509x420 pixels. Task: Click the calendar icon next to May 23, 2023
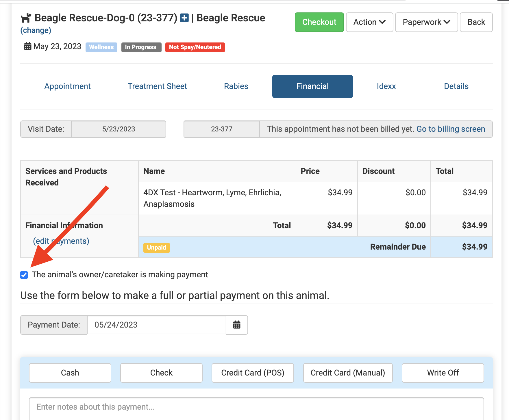[x=28, y=46]
